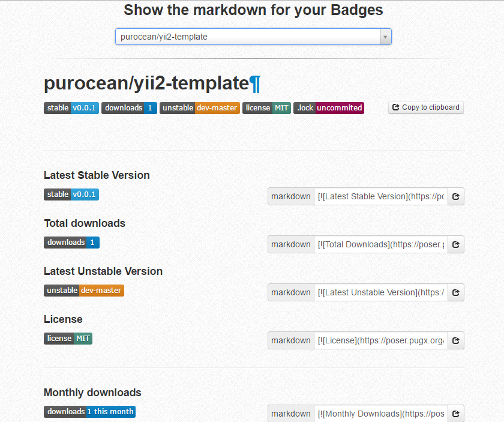Focus the Latest Unstable Version markdown field

coord(380,292)
